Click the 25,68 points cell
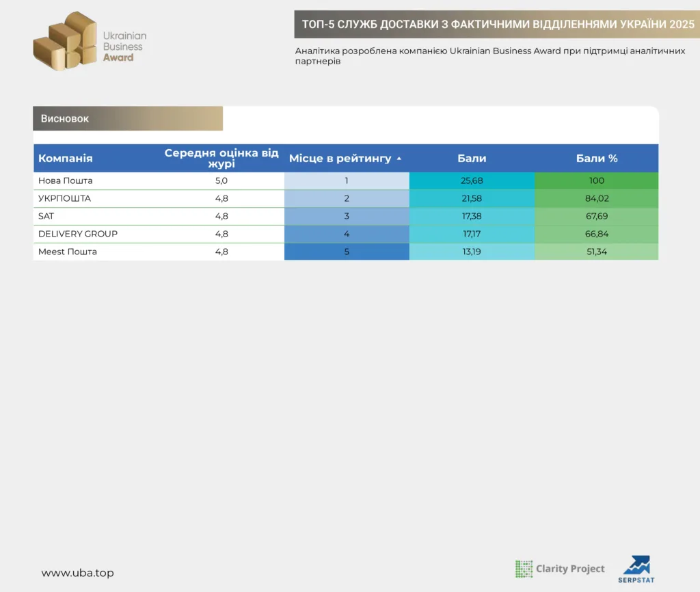Image resolution: width=700 pixels, height=592 pixels. 472,181
